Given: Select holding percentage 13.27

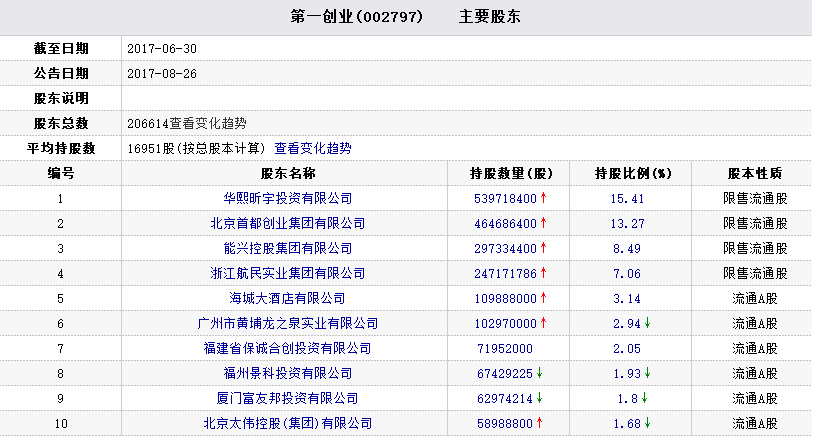Looking at the screenshot, I should tap(627, 224).
